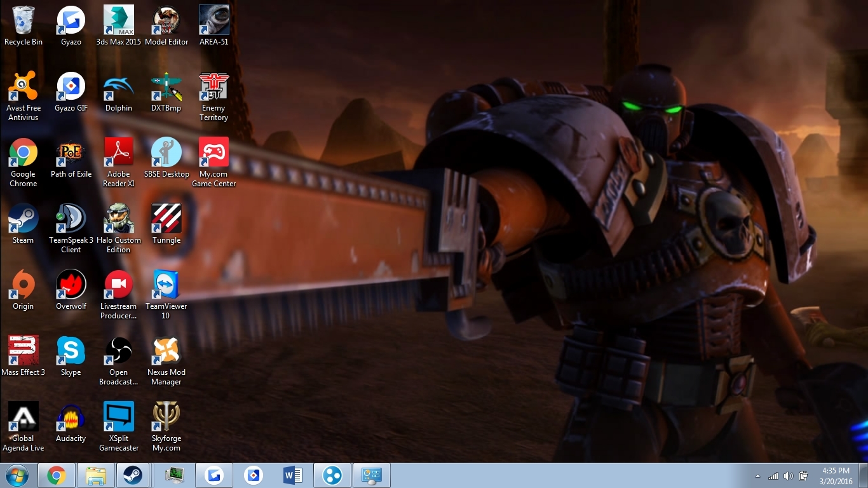Select the My.com Game Center shortcut

point(214,163)
